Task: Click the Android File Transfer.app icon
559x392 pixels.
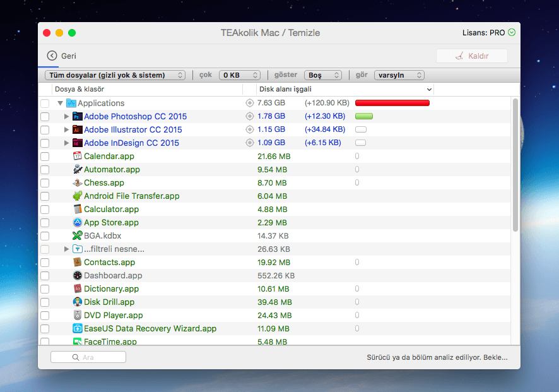Action: click(x=78, y=196)
